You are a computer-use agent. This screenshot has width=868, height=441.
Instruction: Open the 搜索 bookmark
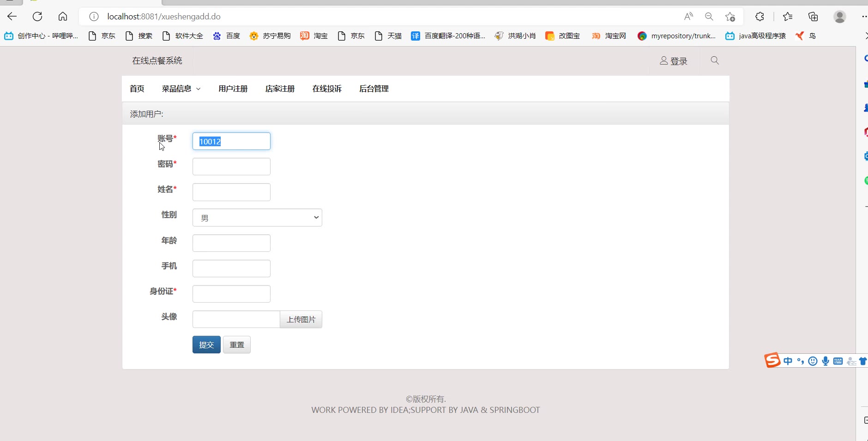(139, 36)
